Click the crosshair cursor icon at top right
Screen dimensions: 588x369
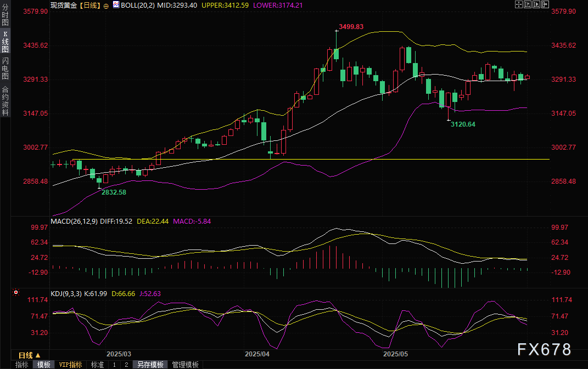click(518, 4)
